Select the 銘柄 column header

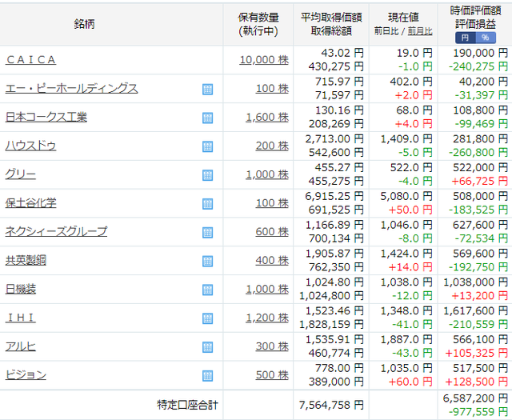point(84,24)
